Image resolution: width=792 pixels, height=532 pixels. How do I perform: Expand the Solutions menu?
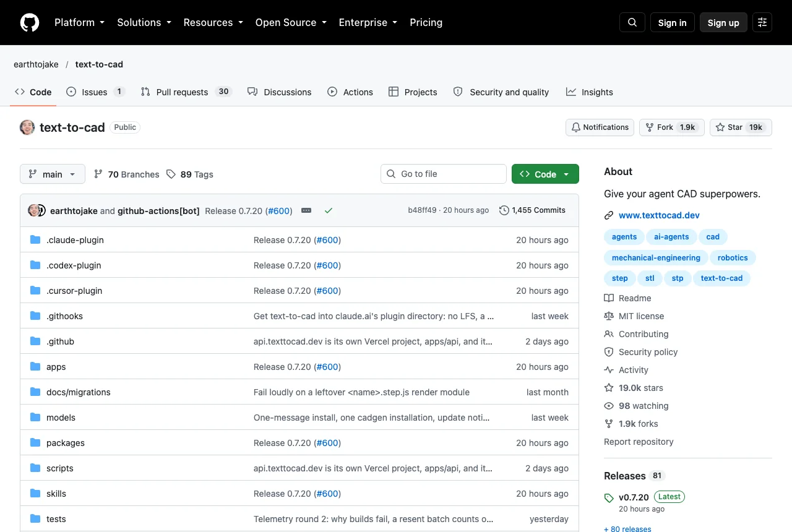pos(144,23)
